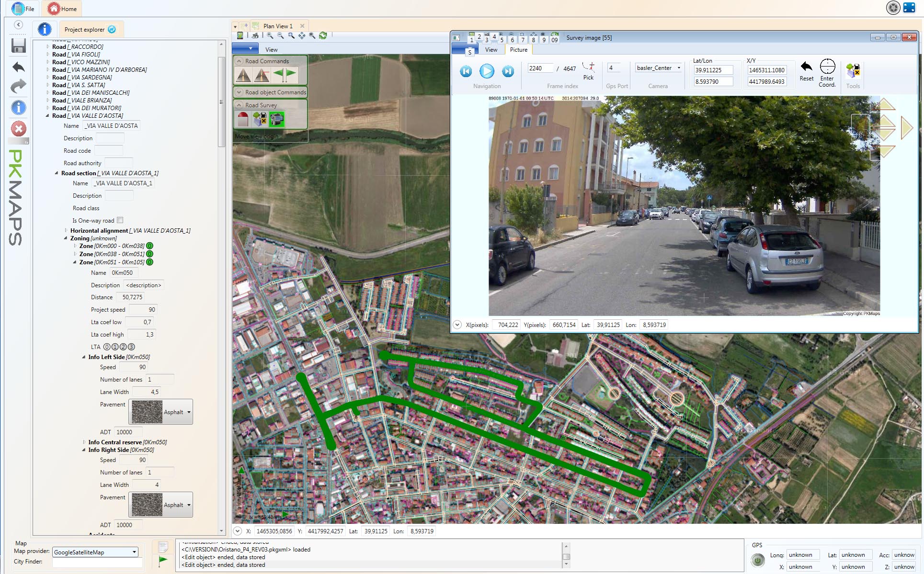Collapse sidebar with the back chevron icon
924x574 pixels.
tap(18, 24)
